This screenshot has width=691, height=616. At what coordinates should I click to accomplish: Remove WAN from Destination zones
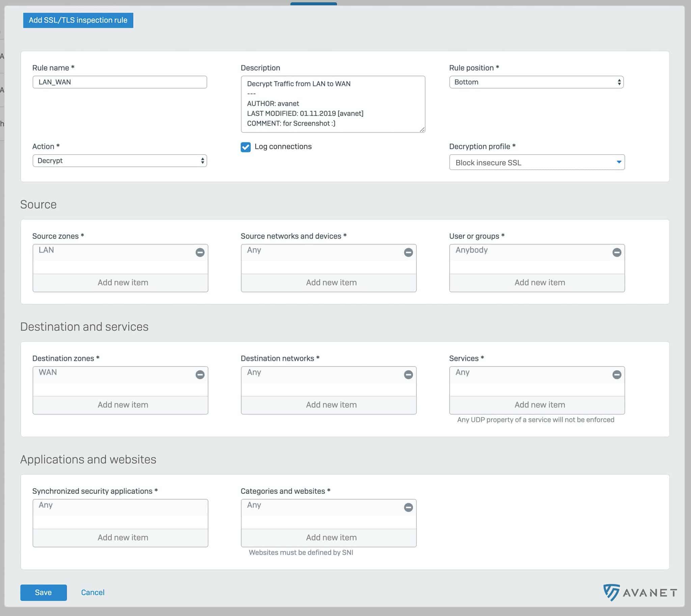(x=200, y=375)
